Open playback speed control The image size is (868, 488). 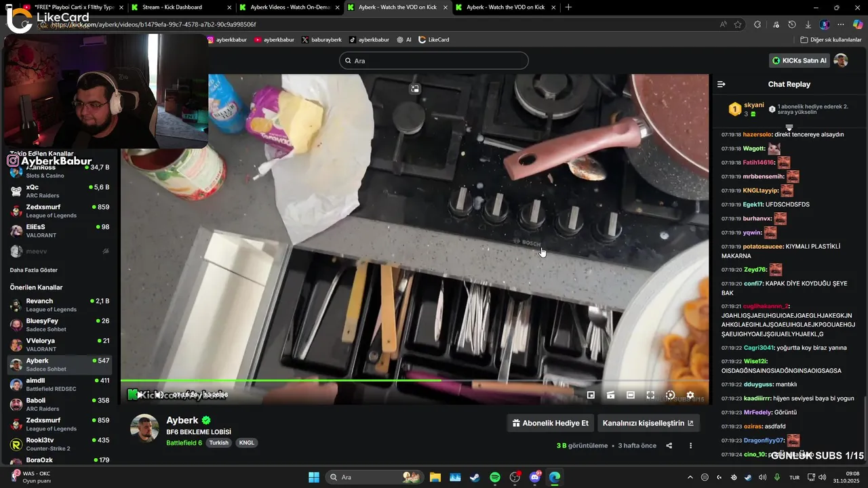670,395
